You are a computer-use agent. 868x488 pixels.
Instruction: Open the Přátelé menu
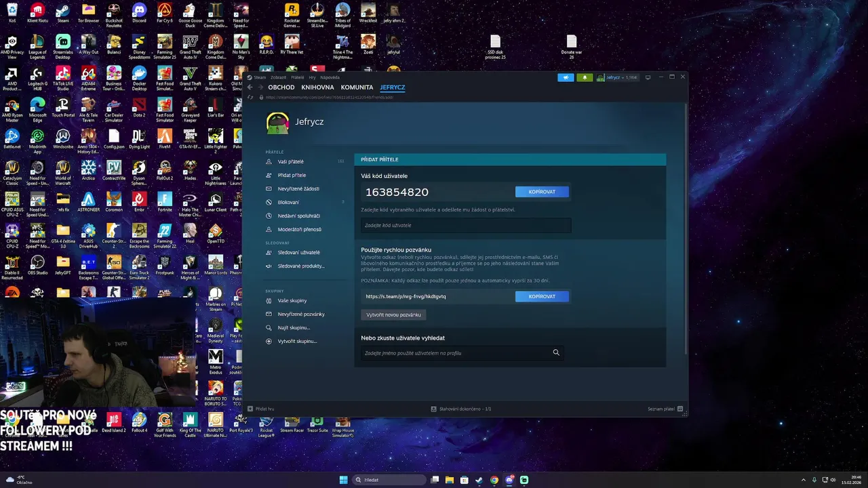tap(297, 77)
